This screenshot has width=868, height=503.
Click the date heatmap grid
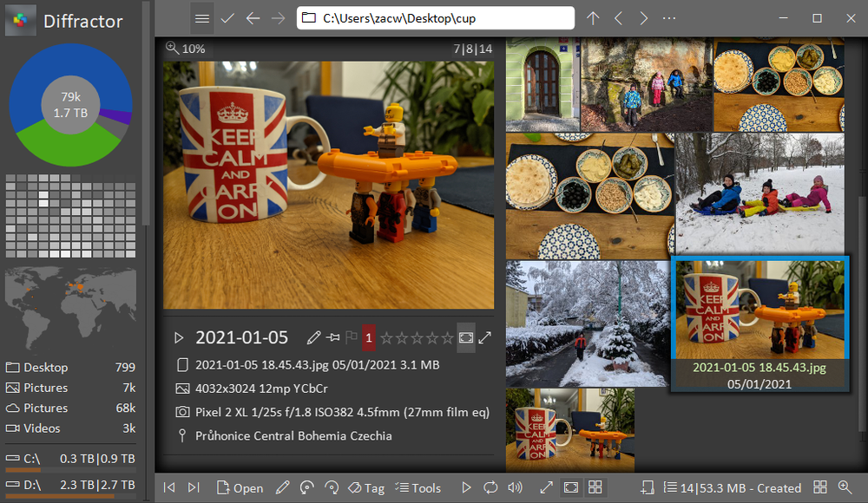click(x=70, y=216)
